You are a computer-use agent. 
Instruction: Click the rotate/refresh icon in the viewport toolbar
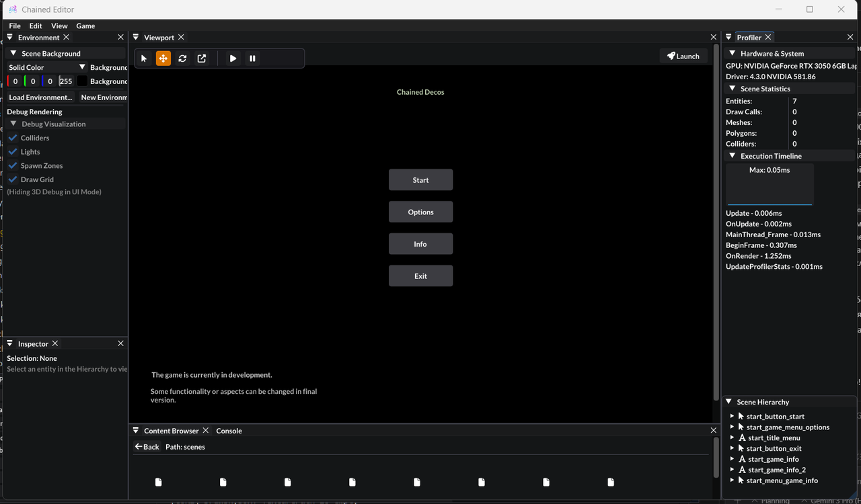[x=182, y=58]
